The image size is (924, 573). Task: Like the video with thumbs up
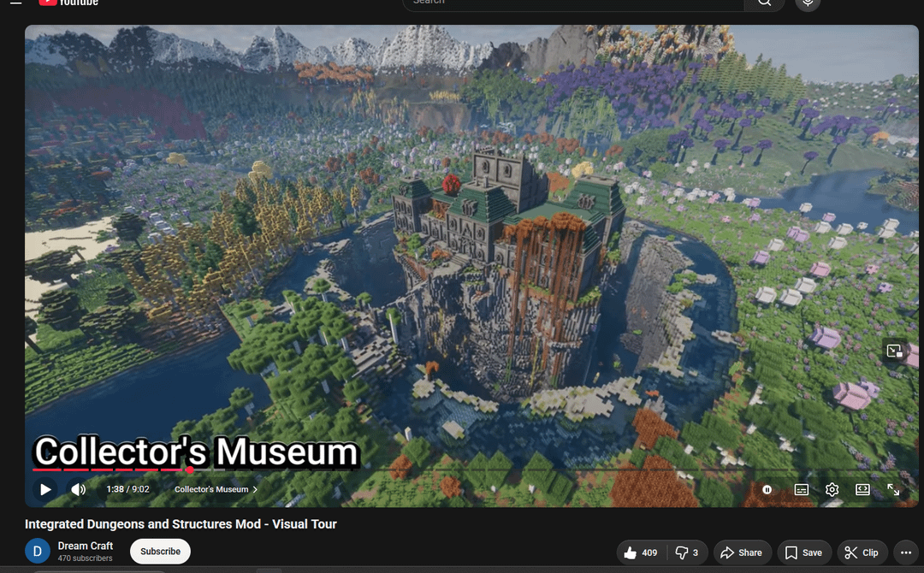point(641,552)
